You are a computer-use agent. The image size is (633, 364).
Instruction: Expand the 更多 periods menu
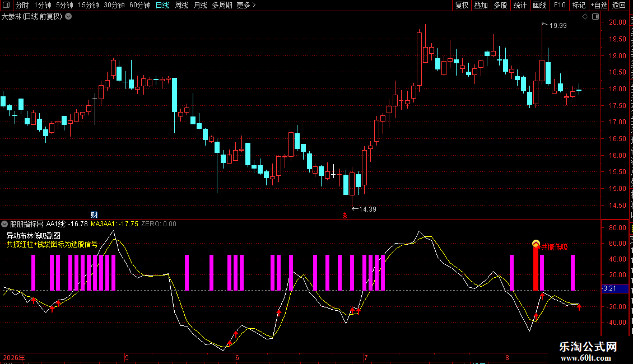coord(246,5)
